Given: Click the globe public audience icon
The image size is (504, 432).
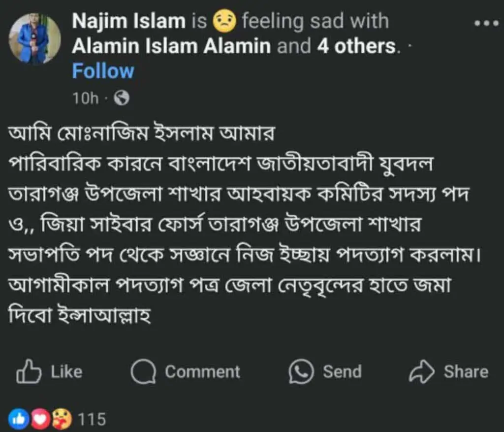Looking at the screenshot, I should (x=121, y=99).
